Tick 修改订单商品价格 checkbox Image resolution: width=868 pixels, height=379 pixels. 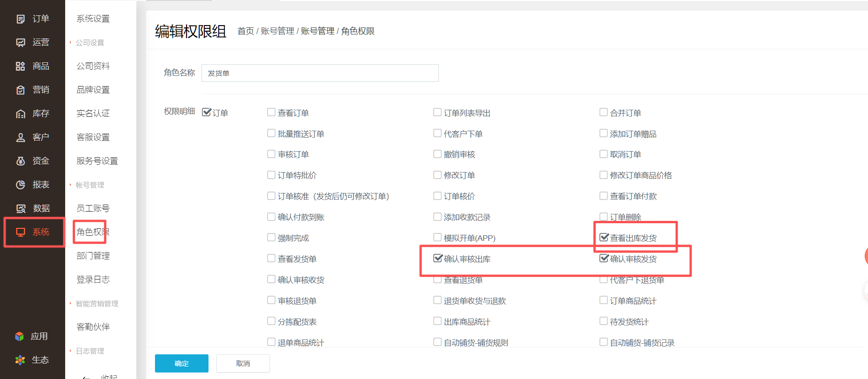pos(604,175)
